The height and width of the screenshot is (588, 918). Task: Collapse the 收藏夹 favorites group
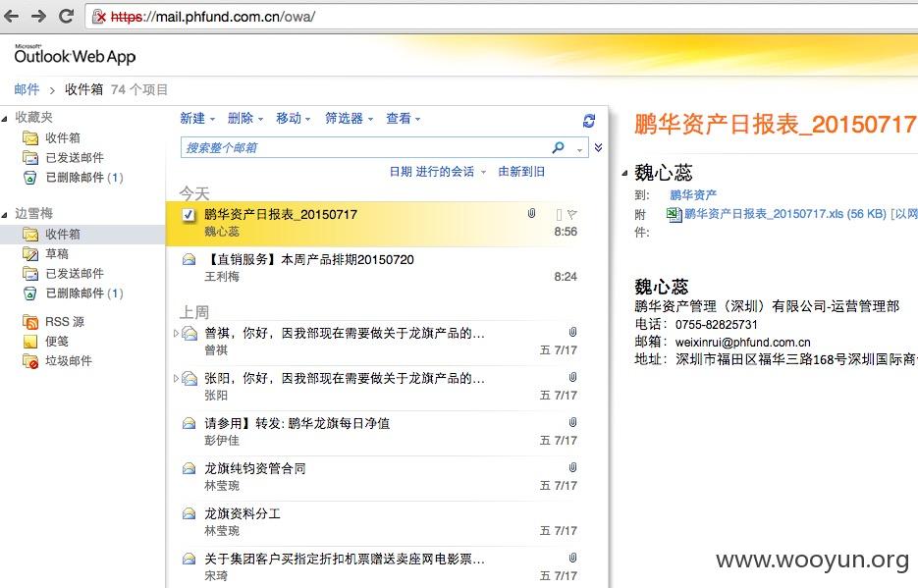5,118
